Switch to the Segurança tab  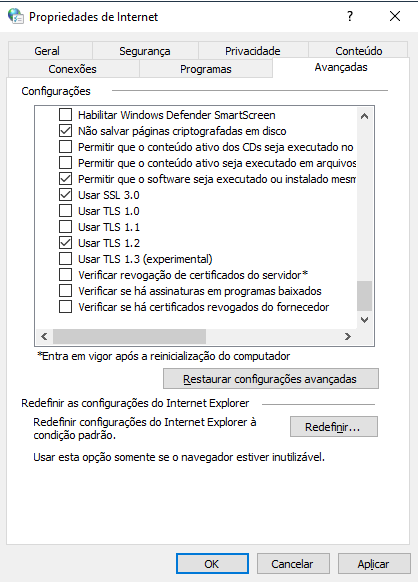coord(145,51)
